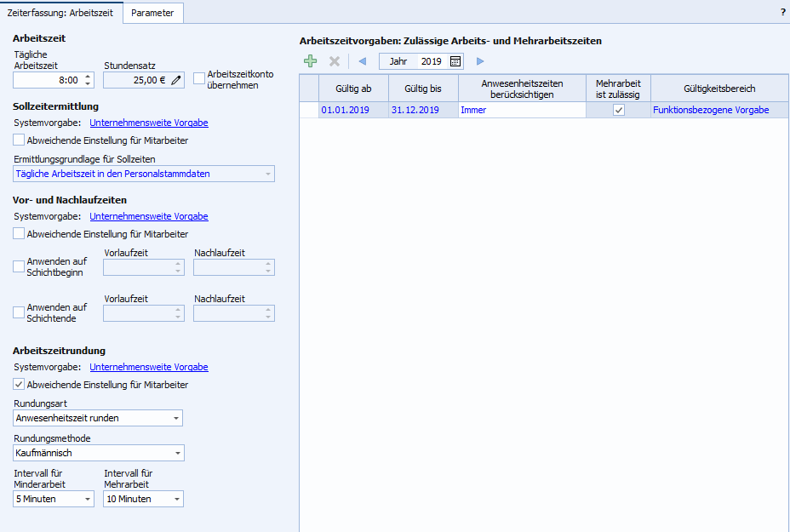Open Unternehmensweite Vorgabe link under Sollzeitermittlung
The image size is (790, 532).
pyautogui.click(x=148, y=123)
